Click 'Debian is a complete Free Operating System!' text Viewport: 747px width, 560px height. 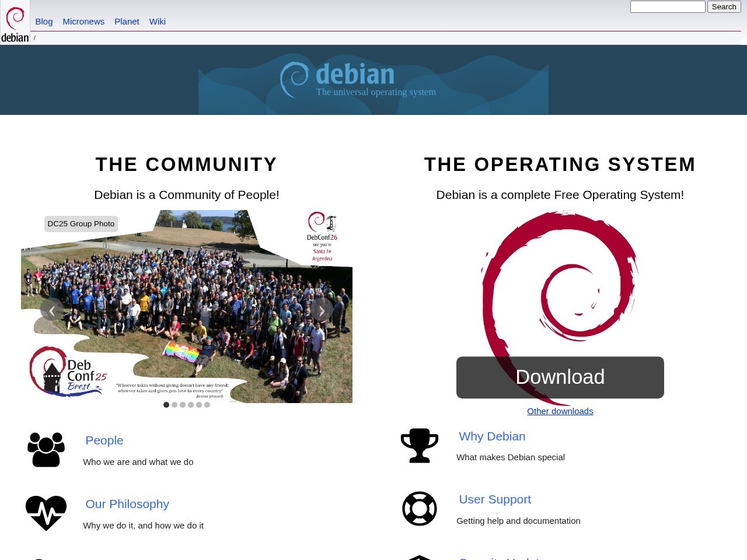pyautogui.click(x=560, y=195)
